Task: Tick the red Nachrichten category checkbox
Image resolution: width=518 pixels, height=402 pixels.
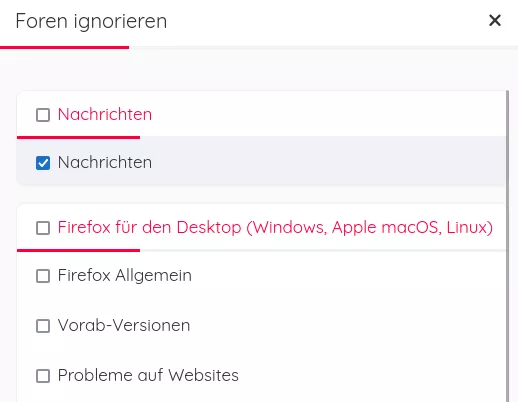Action: point(43,115)
